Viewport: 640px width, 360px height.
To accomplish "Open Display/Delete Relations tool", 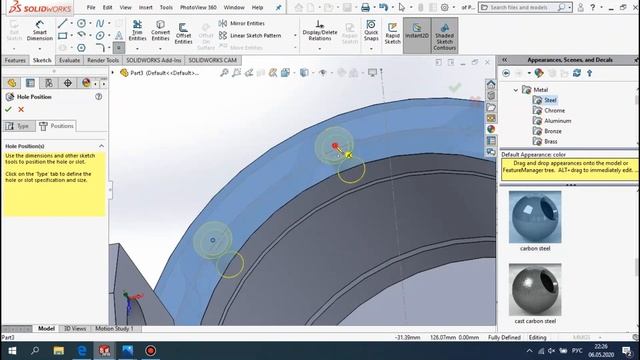I will click(320, 31).
